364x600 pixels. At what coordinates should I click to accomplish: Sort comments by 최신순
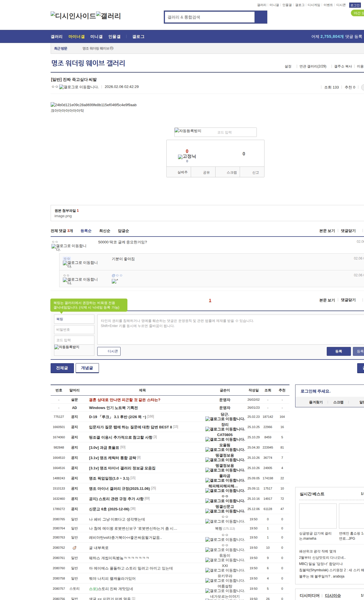coord(105,231)
